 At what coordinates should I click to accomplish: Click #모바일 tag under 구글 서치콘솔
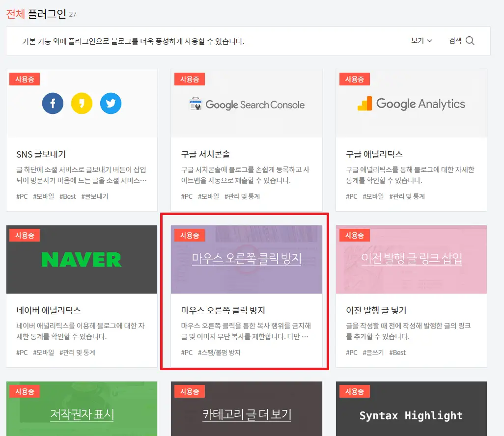point(208,196)
